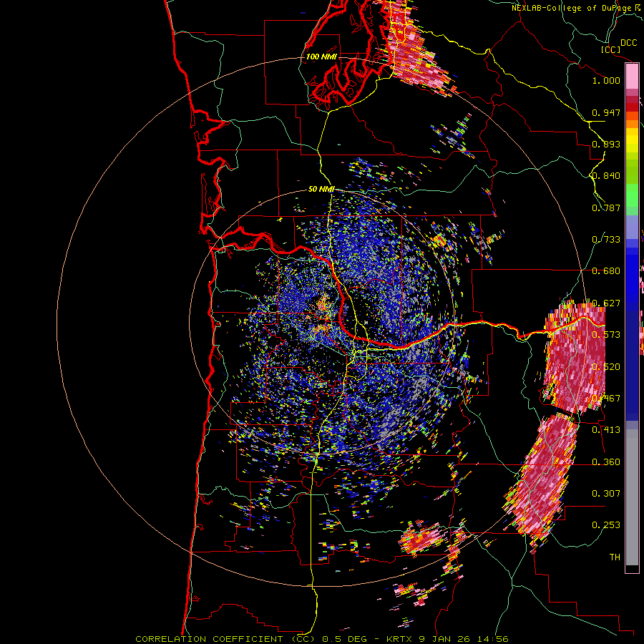Click the 0.627 scale value
Screen dimensions: 644x644
[606, 303]
